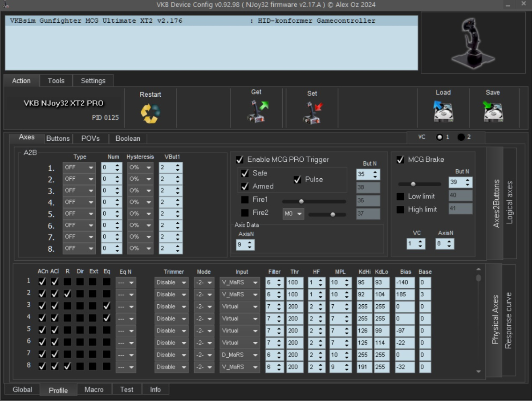Switch to the Tools tab
Viewport: 532px width, 401px height.
(56, 81)
